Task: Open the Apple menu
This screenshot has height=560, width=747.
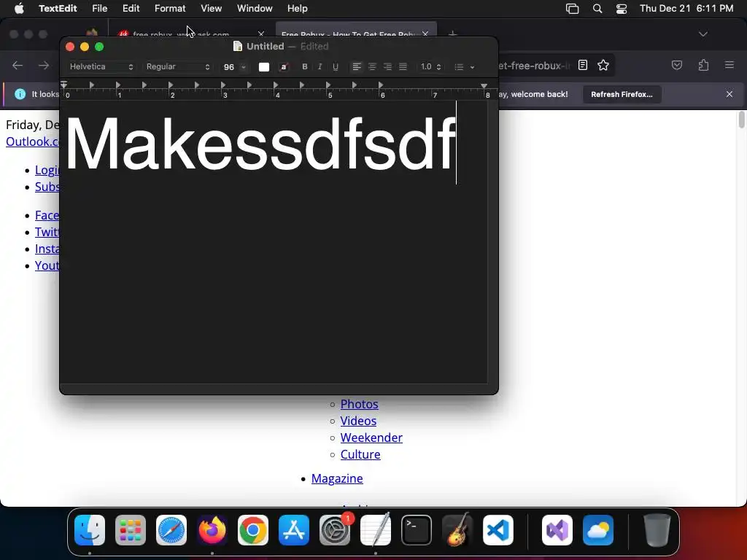Action: point(19,9)
